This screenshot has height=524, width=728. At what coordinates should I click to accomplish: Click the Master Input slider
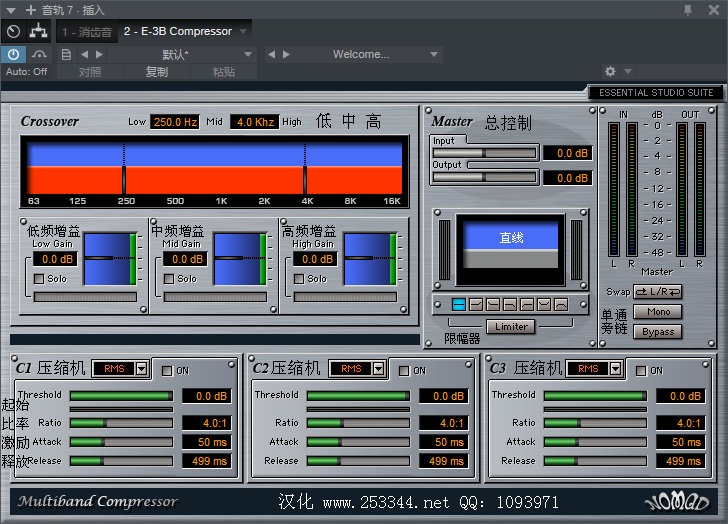484,153
